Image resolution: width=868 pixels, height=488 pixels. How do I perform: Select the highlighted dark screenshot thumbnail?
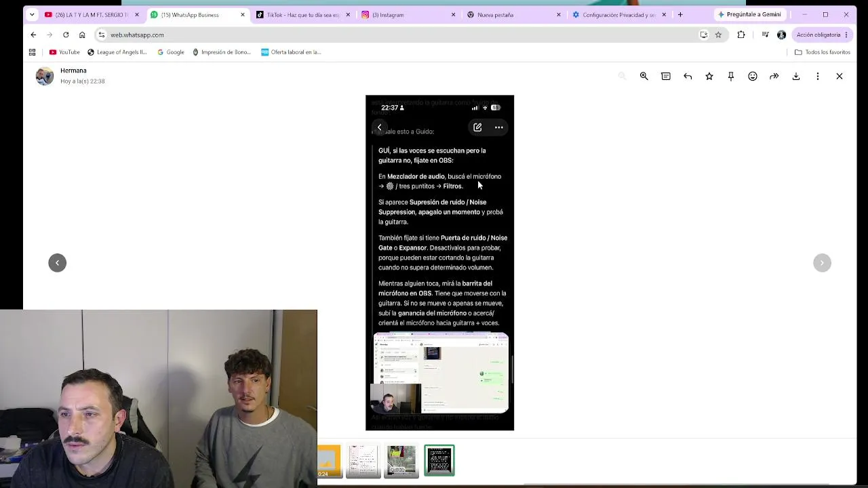coord(439,461)
